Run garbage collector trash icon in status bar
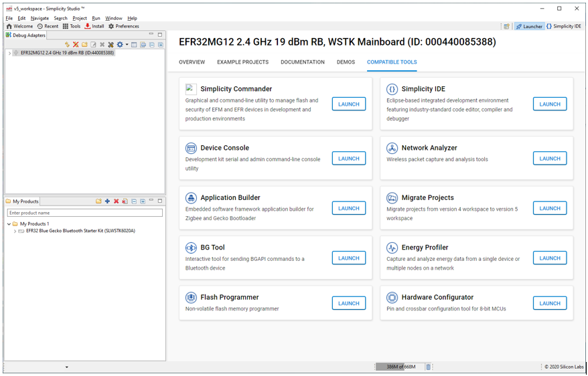This screenshot has height=376, width=588. (428, 367)
